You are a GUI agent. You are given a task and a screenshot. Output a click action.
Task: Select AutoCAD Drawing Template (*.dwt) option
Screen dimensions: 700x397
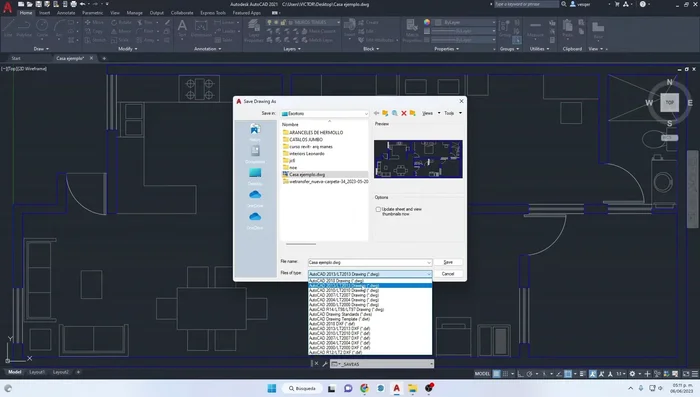point(370,319)
